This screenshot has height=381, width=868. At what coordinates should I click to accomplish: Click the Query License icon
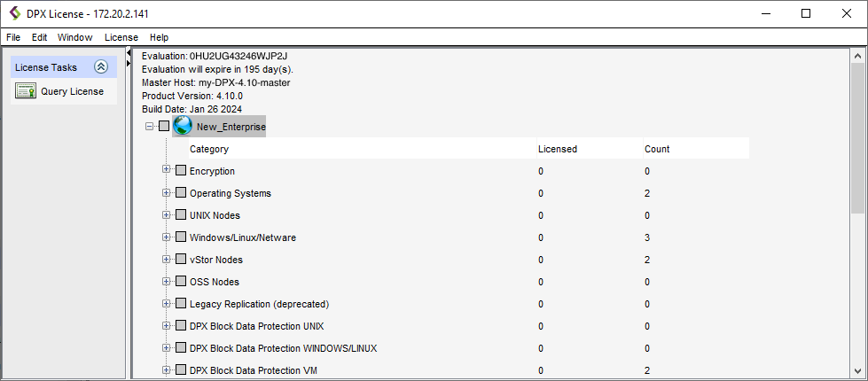tap(25, 91)
